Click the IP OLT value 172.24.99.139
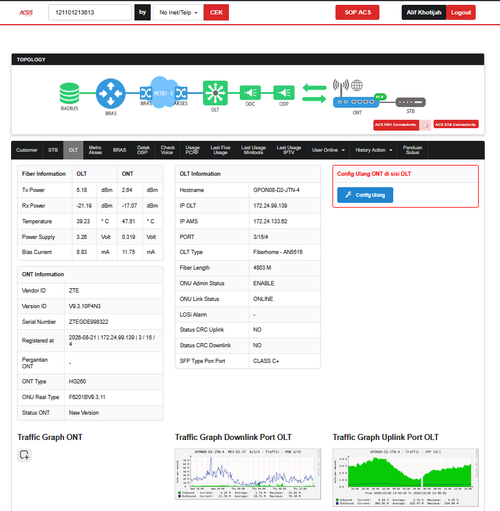500x511 pixels. pos(270,206)
